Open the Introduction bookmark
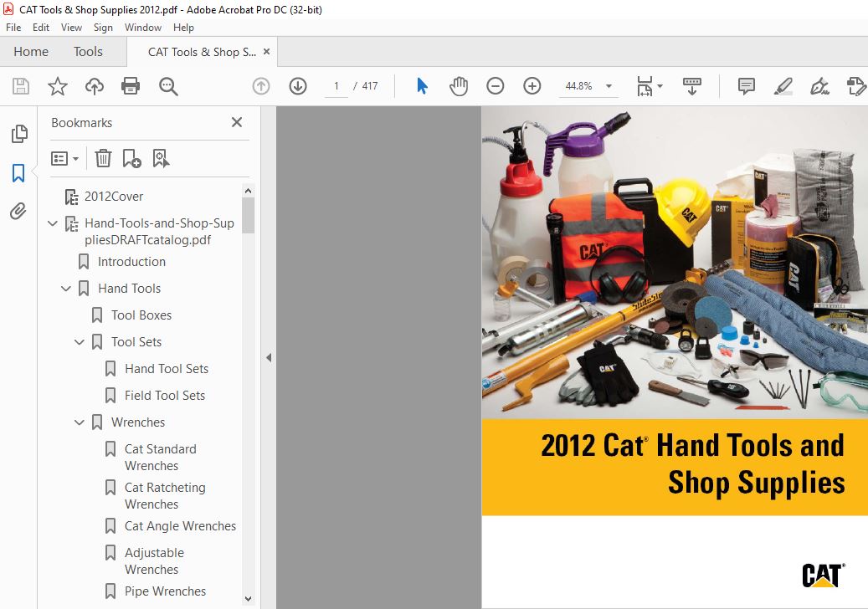Image resolution: width=868 pixels, height=609 pixels. pos(131,262)
